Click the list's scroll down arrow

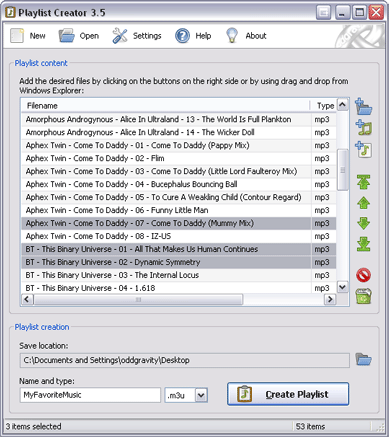(x=343, y=287)
